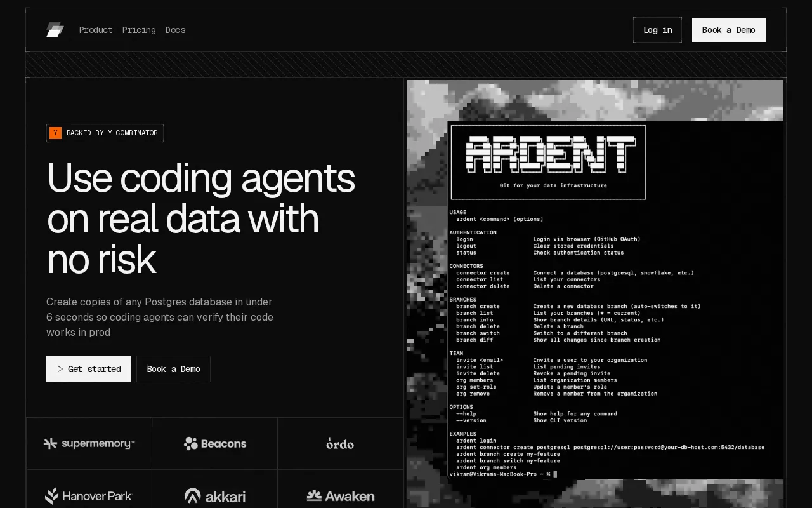Click the 'connector delete' command
Image resolution: width=812 pixels, height=508 pixels.
click(x=483, y=286)
